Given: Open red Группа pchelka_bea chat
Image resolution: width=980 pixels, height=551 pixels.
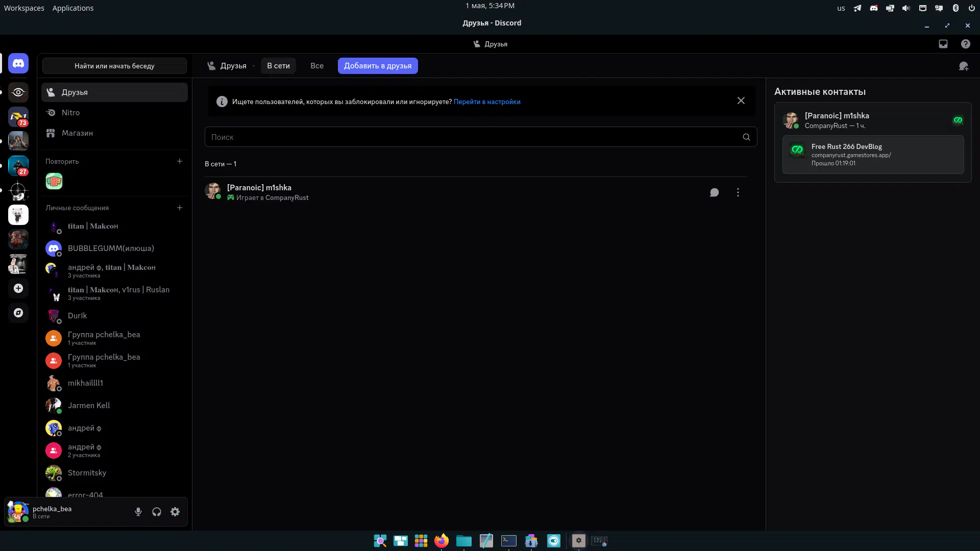Looking at the screenshot, I should tap(114, 361).
